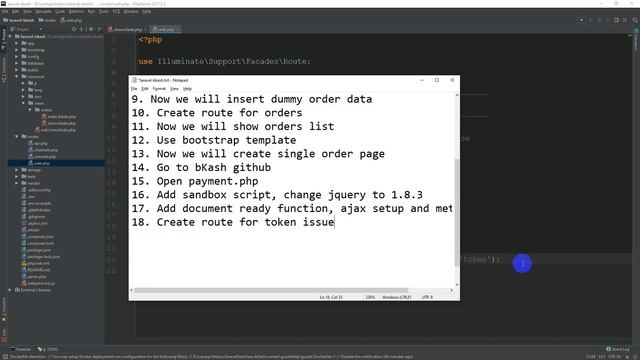Click text 'Go to bKash github' in Notepad

click(x=214, y=167)
